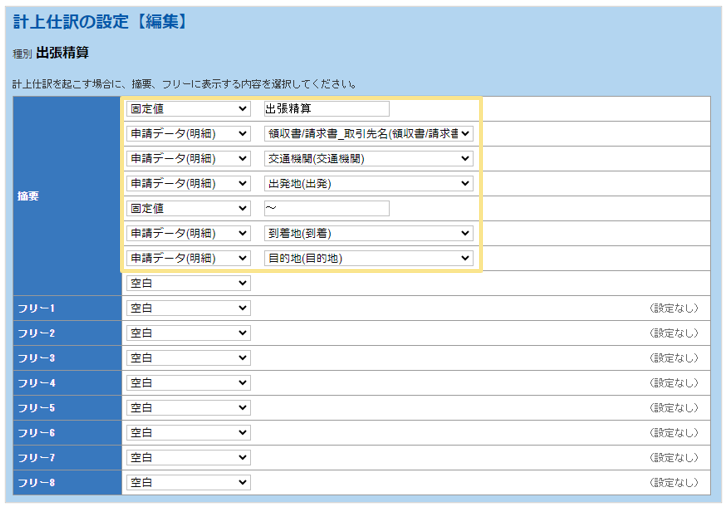
Task: Open the 出発地(出発) dropdown
Action: [x=368, y=183]
